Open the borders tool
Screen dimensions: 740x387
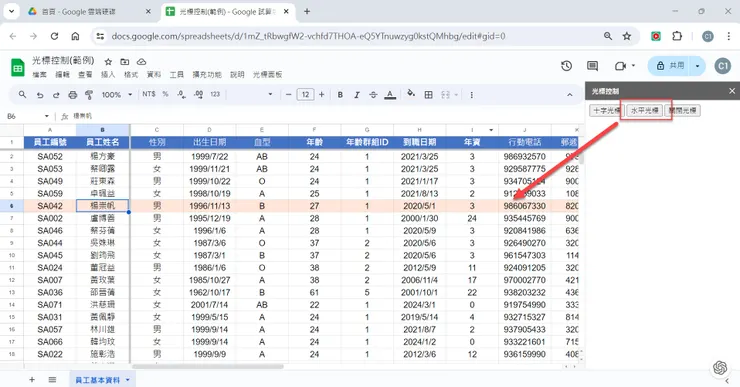pyautogui.click(x=428, y=95)
